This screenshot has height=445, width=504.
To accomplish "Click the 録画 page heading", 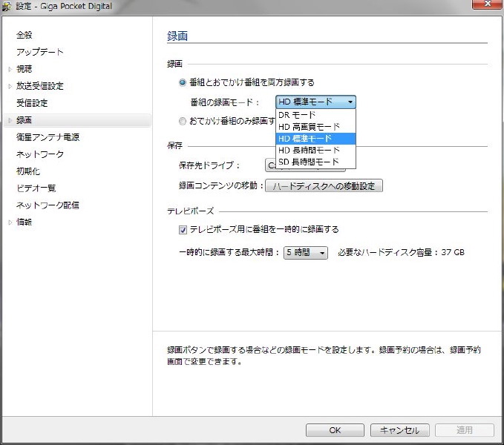I will point(177,36).
